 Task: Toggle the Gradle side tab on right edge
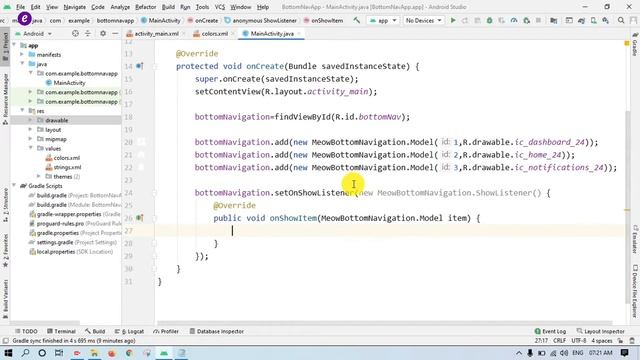click(635, 44)
